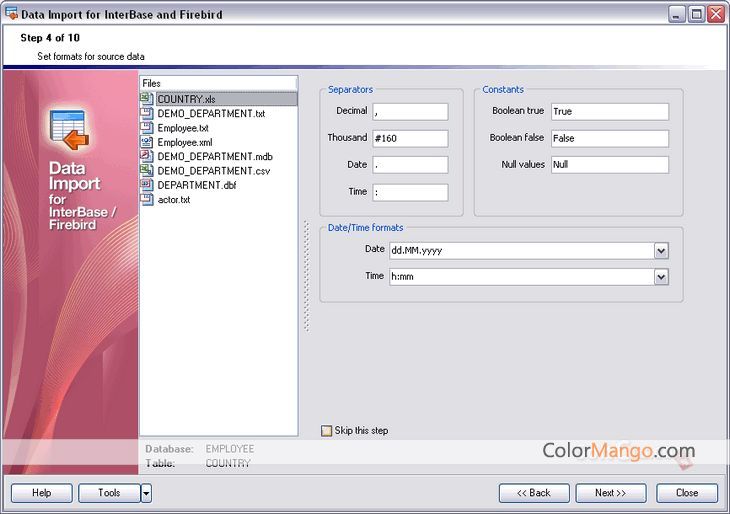Select actor.txt in the Files list

[174, 200]
